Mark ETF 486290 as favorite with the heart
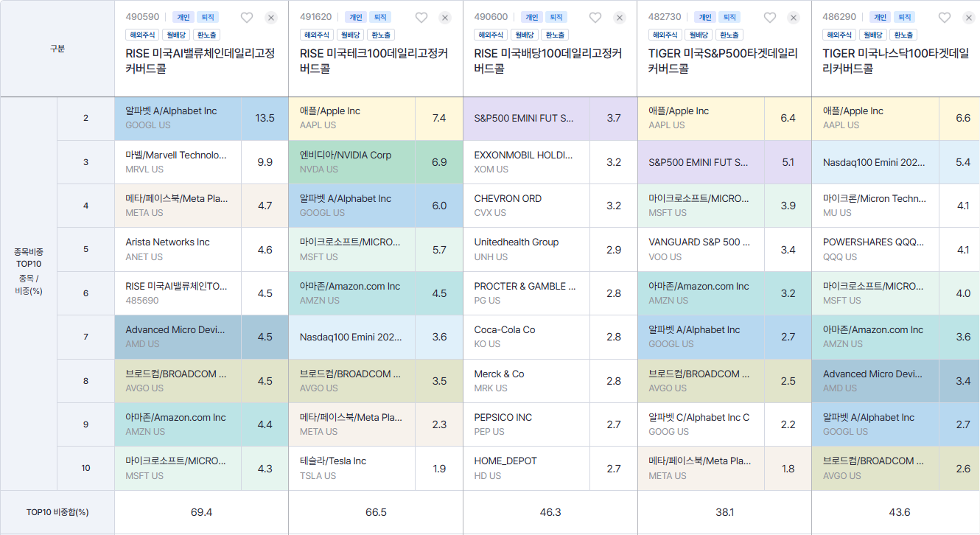The image size is (980, 535). click(945, 18)
